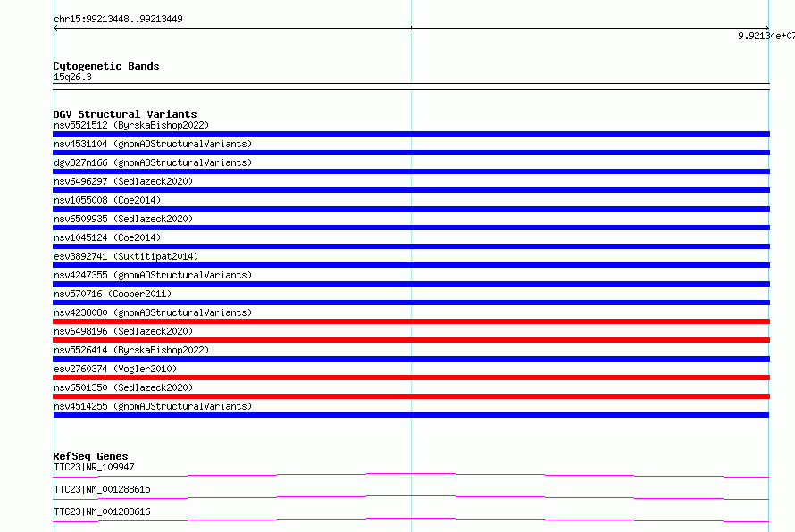
Task: Select variant label esv3892741 (Suktitipat2014)
Action: [126, 256]
